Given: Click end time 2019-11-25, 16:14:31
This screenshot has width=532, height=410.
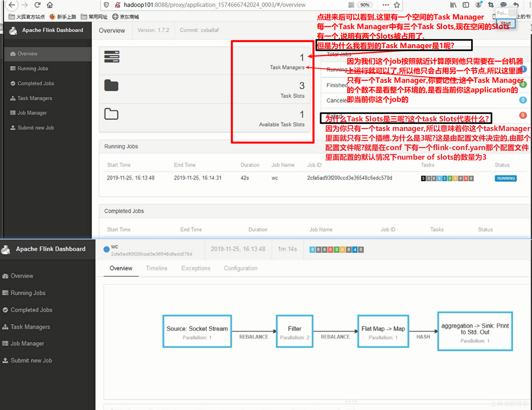Looking at the screenshot, I should coord(198,178).
